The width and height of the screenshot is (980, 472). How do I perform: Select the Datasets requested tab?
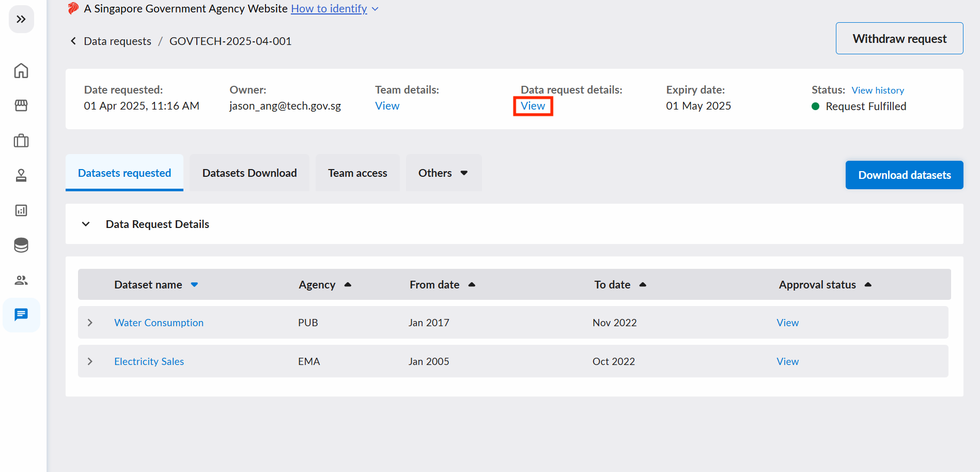(125, 173)
